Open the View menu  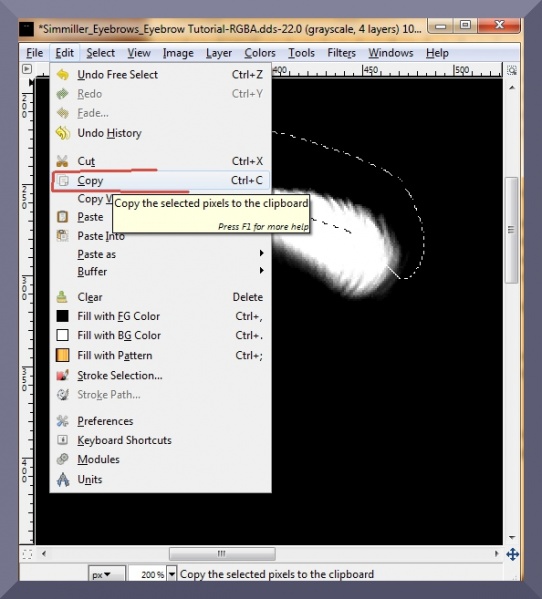coord(139,53)
